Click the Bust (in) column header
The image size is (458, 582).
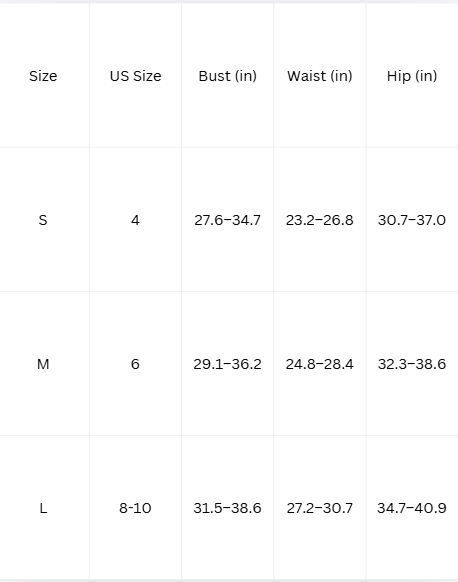tap(228, 76)
